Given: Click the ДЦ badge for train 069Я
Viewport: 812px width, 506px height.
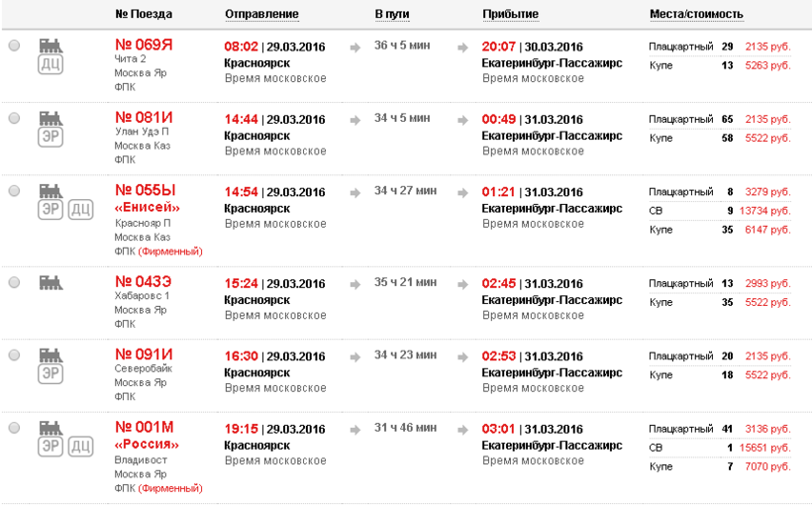Looking at the screenshot, I should tap(51, 64).
